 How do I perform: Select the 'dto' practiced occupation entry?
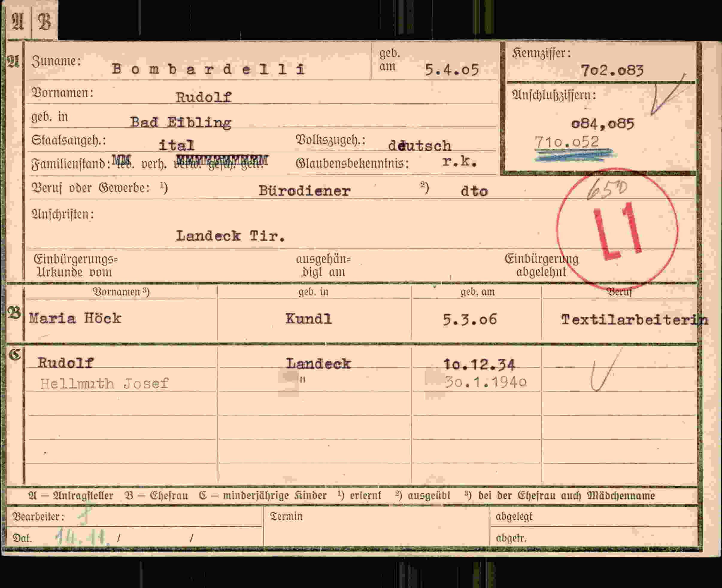tap(474, 191)
